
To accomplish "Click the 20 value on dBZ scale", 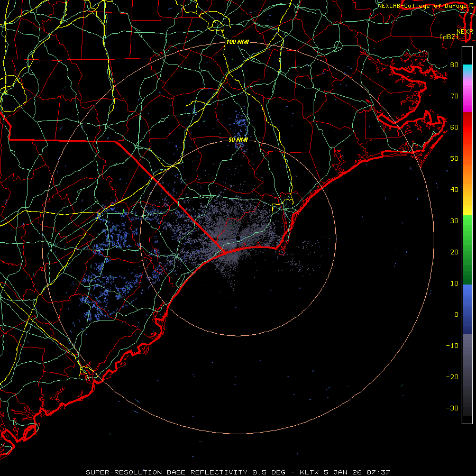I will point(454,252).
